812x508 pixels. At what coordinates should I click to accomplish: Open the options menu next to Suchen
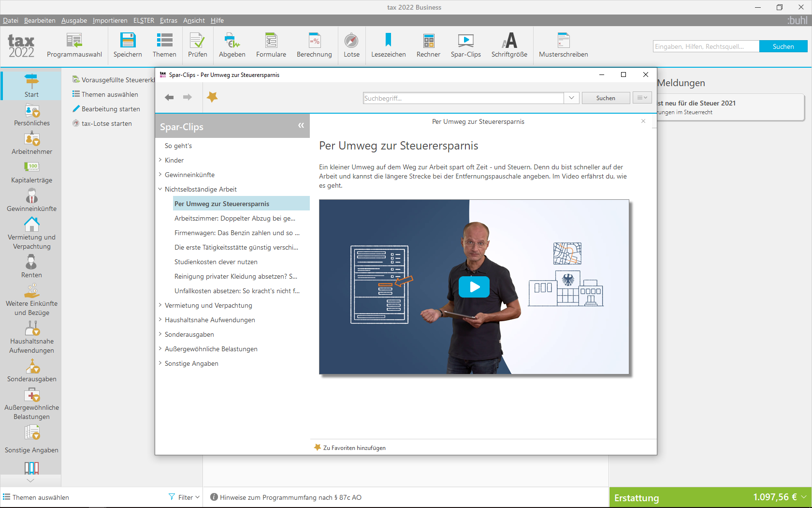642,98
